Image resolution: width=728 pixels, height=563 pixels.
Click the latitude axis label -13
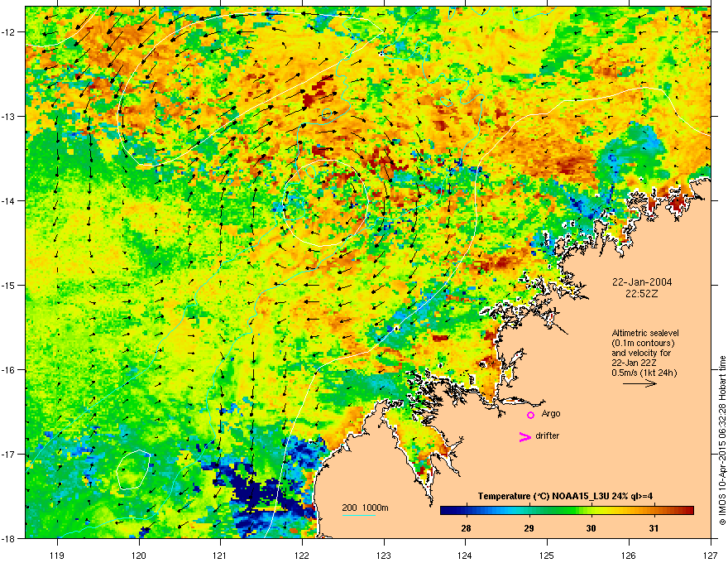(x=9, y=116)
